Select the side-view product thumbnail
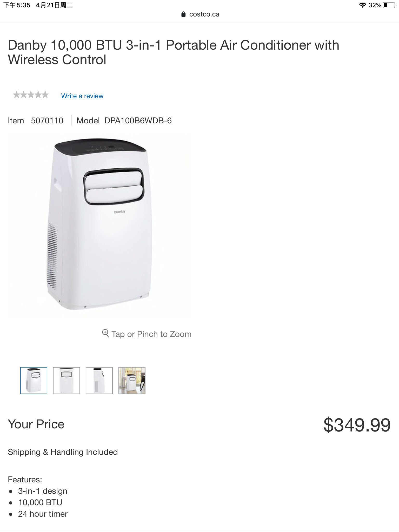 [99, 381]
